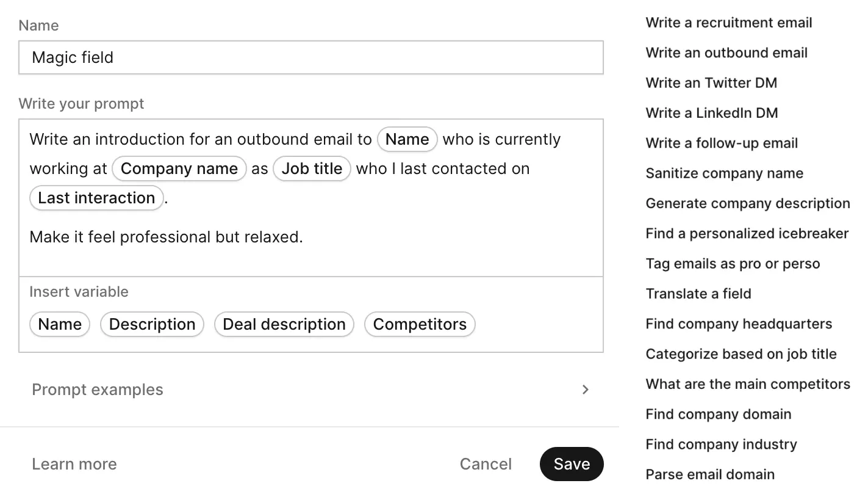This screenshot has height=497, width=868.
Task: Insert the Description variable chip
Action: 152,324
